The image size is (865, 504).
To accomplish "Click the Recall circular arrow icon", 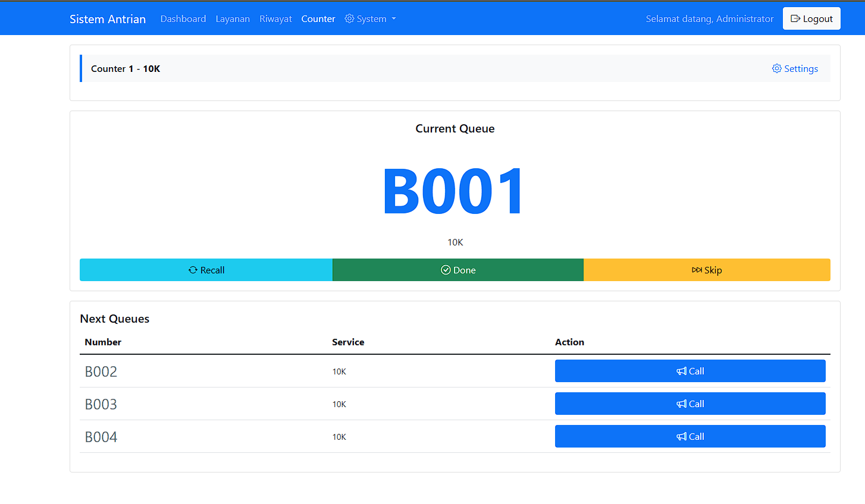I will pos(193,270).
